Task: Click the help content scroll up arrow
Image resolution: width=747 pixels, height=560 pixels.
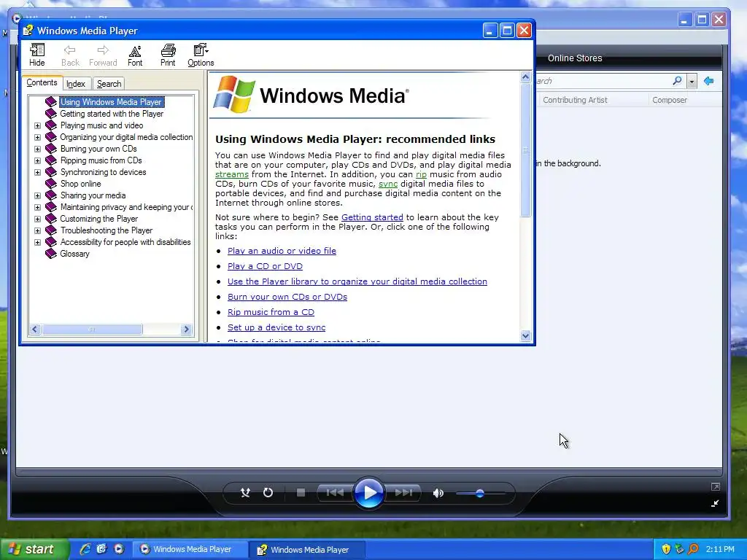Action: click(525, 77)
